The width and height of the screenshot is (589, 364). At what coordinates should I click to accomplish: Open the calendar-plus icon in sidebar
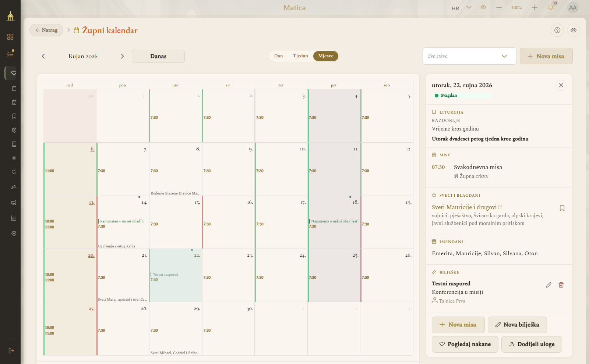14,102
